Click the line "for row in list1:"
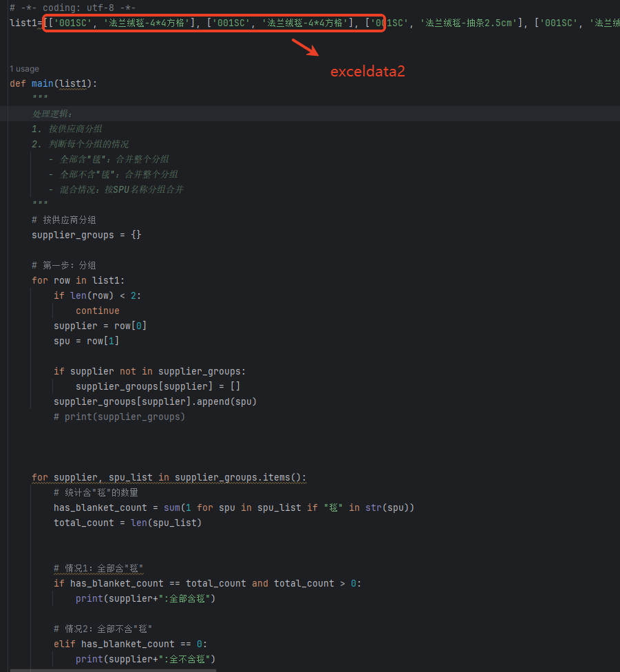Viewport: 620px width, 672px height. [x=78, y=280]
